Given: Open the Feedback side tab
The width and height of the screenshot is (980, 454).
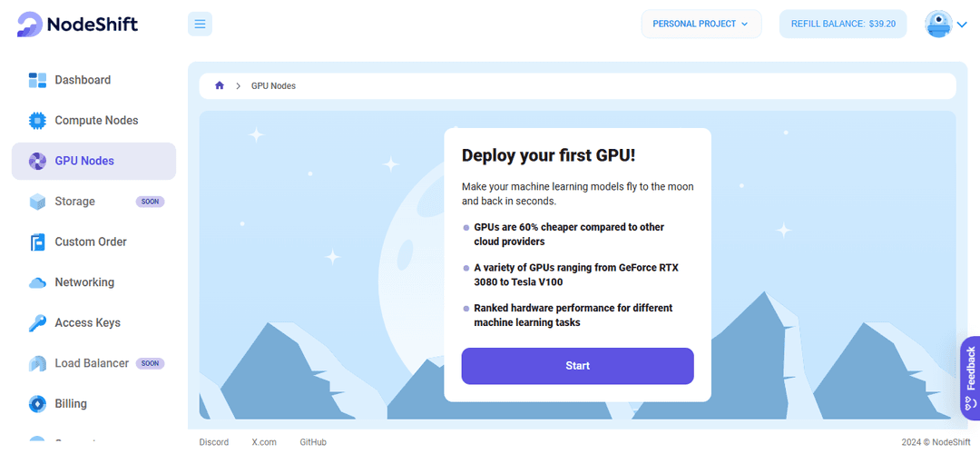Looking at the screenshot, I should pos(970,378).
